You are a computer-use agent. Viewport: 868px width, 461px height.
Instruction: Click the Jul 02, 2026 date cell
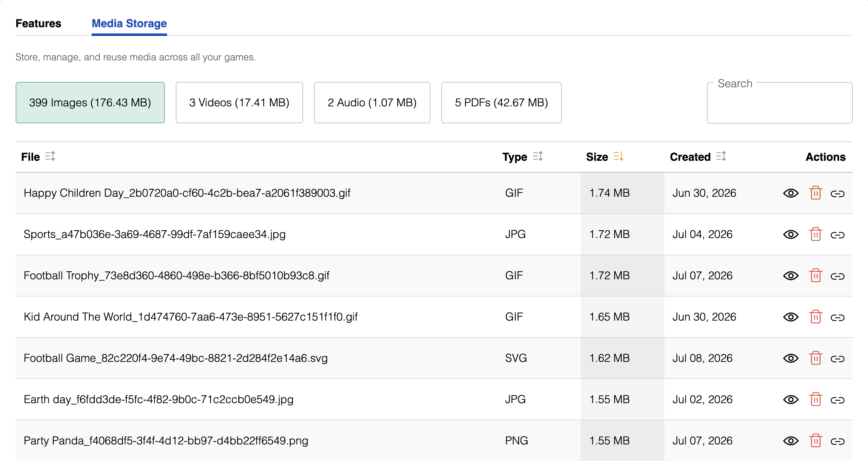702,399
